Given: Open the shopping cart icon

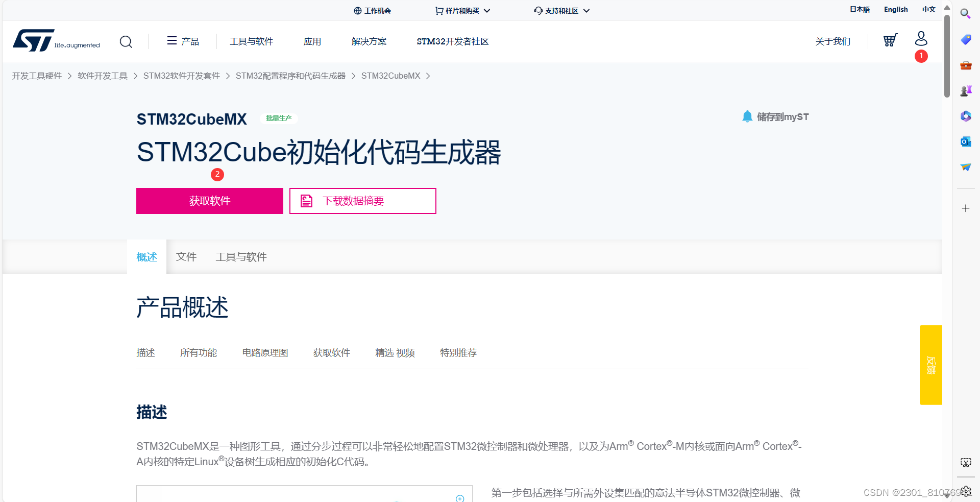Looking at the screenshot, I should (890, 40).
